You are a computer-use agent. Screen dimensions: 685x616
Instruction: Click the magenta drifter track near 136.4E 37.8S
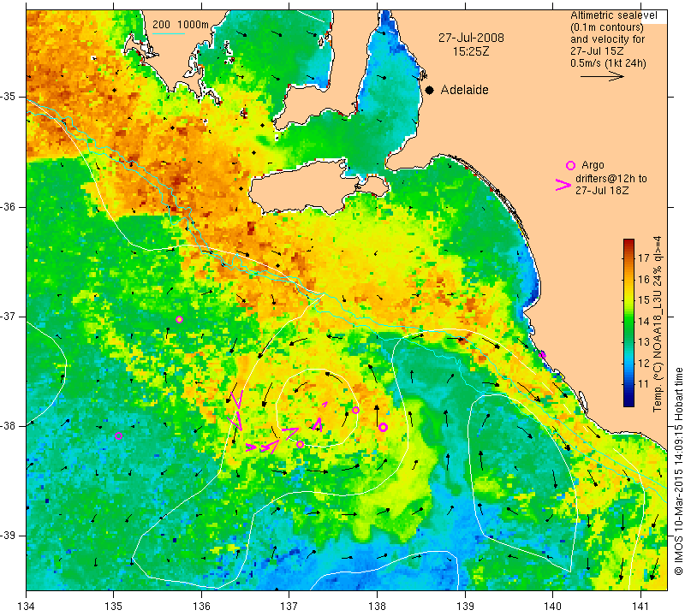click(x=236, y=411)
